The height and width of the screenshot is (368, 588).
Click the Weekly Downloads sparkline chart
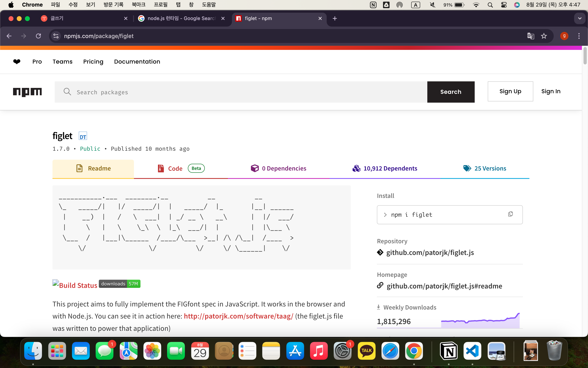[480, 321]
